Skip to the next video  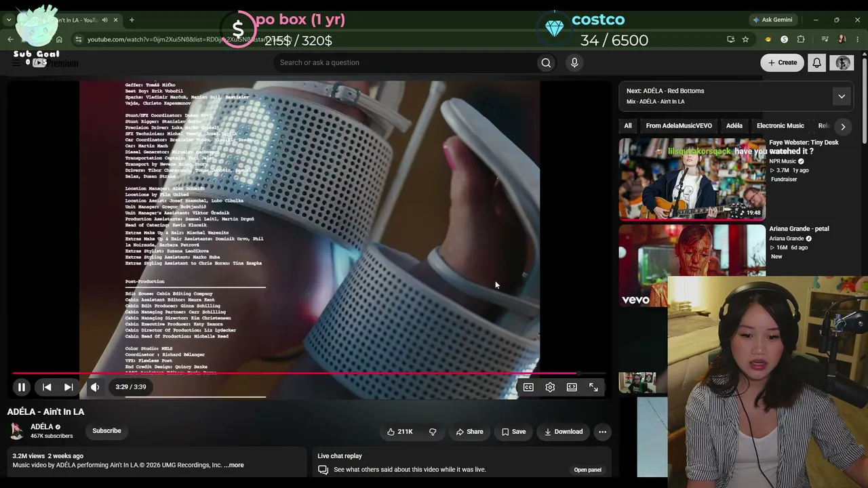coord(68,387)
